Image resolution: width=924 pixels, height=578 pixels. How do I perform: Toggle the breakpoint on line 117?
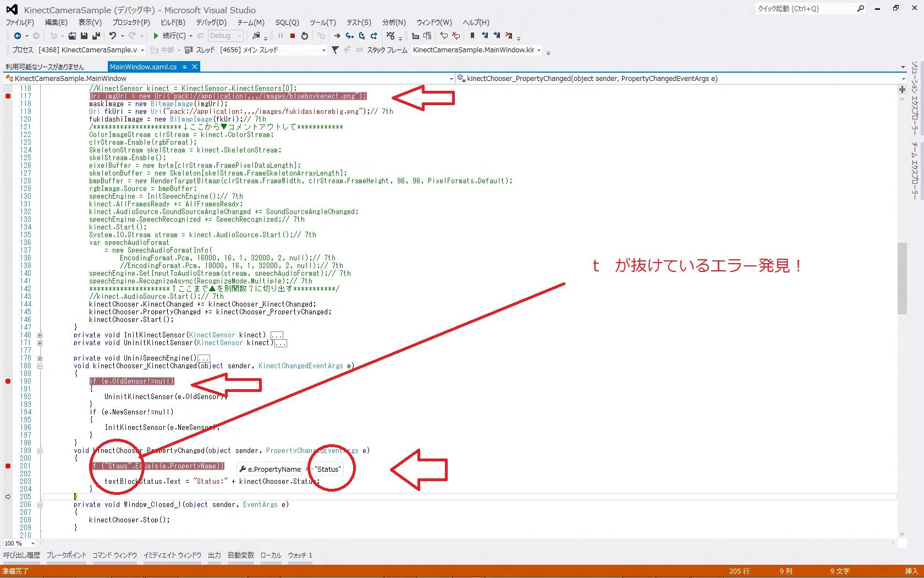tap(8, 96)
